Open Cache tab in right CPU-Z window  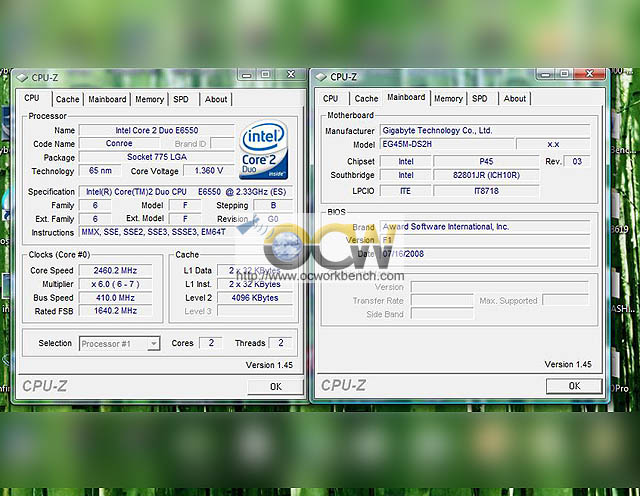tap(366, 98)
